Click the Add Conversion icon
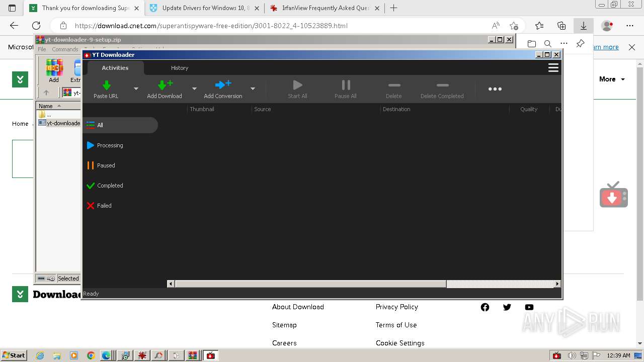 223,85
